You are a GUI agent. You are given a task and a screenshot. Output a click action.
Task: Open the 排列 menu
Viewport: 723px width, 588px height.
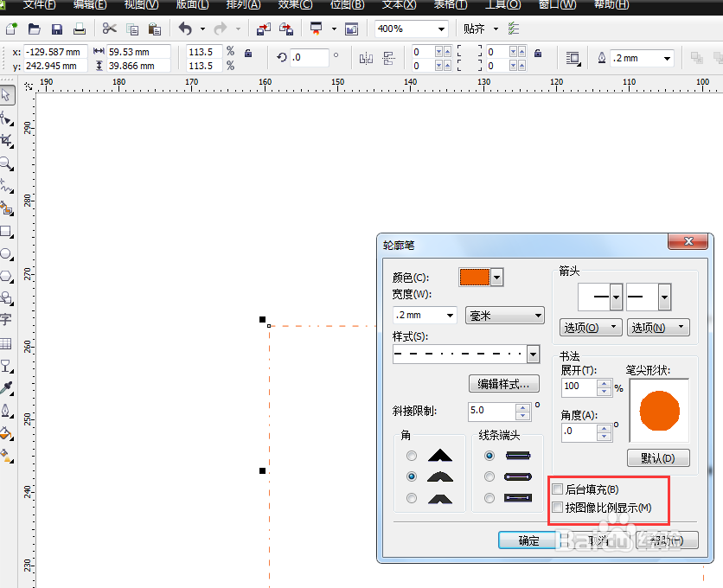click(244, 4)
